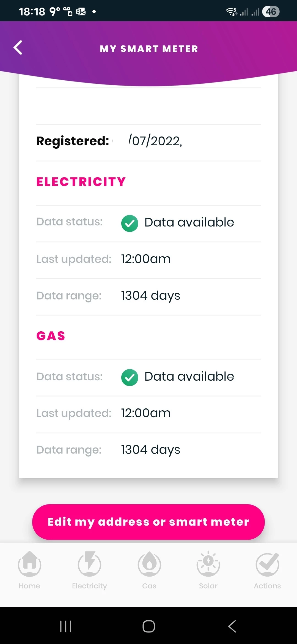Open the Actions checkmark icon

tap(267, 564)
